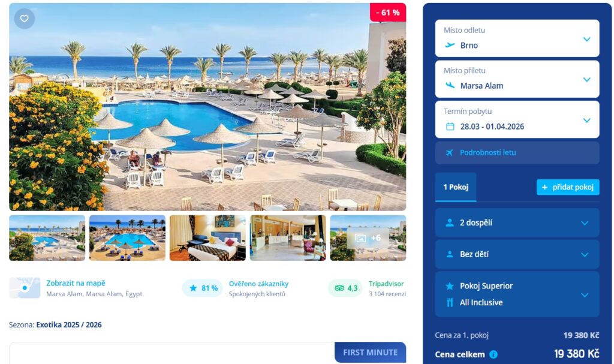Viewport: 614px width, 364px height.
Task: Click the landing plane icon by Marsa Alam
Action: point(450,85)
